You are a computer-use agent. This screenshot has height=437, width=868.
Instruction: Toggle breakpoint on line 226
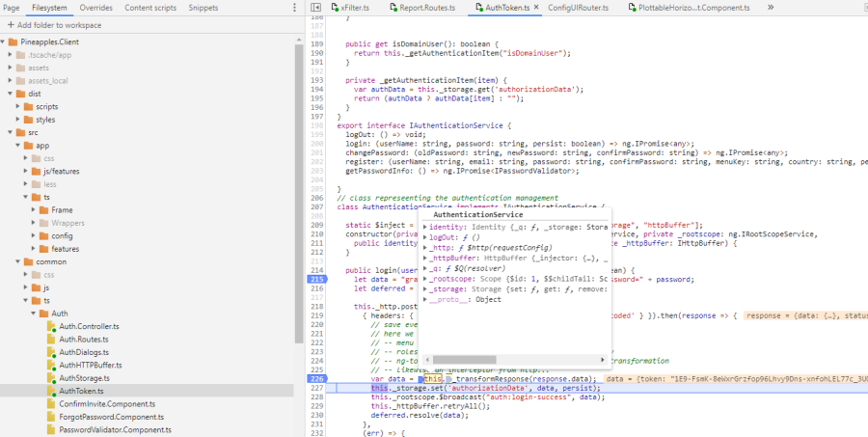tap(317, 379)
